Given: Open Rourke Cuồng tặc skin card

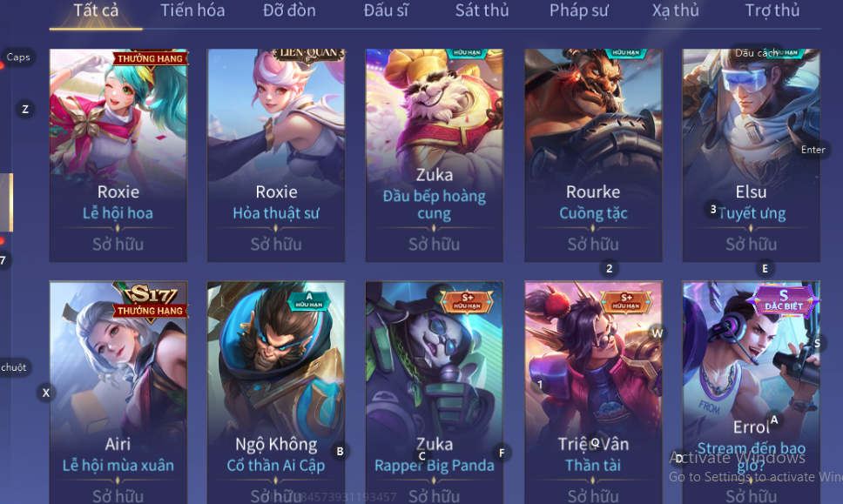Looking at the screenshot, I should click(593, 155).
